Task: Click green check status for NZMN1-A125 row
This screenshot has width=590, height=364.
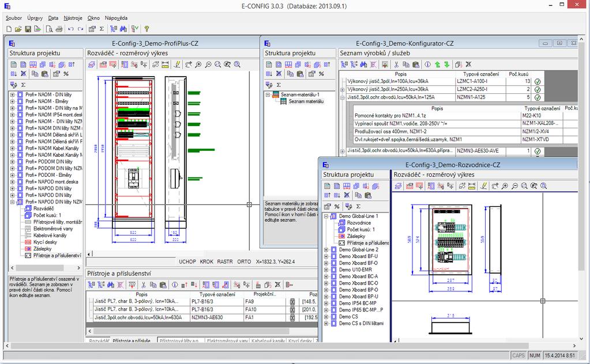Action: [x=538, y=98]
